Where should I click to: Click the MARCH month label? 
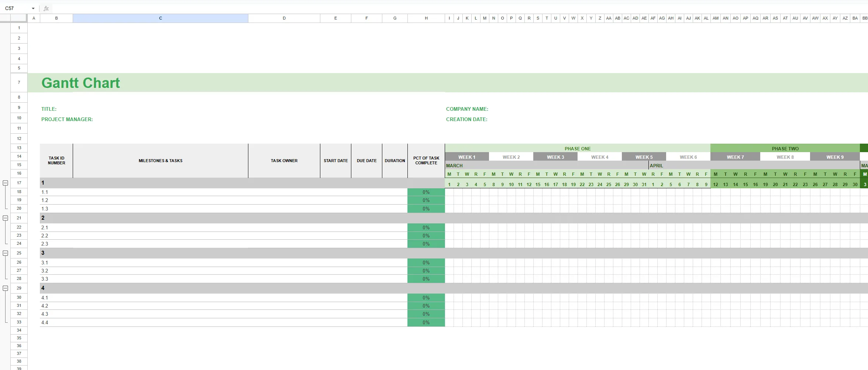click(x=454, y=165)
